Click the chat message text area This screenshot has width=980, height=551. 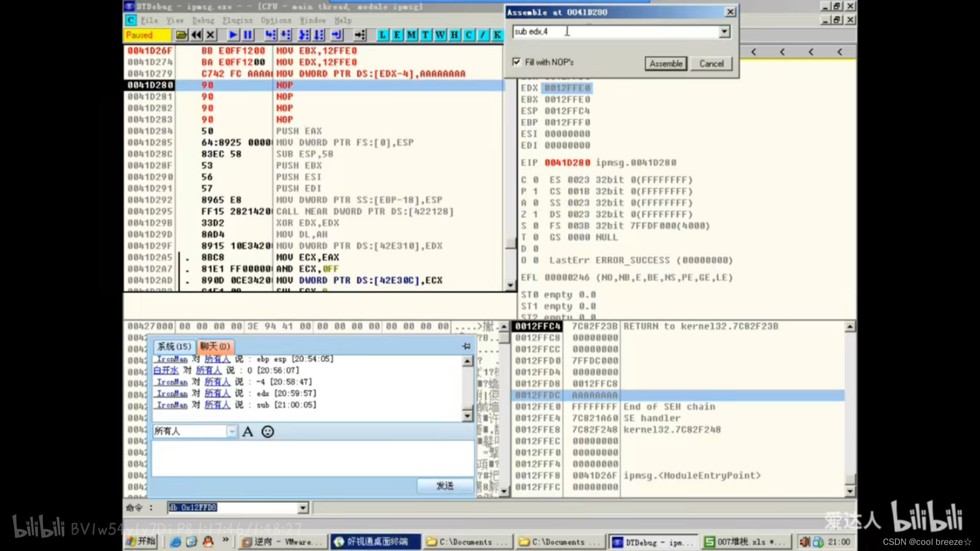(x=312, y=459)
